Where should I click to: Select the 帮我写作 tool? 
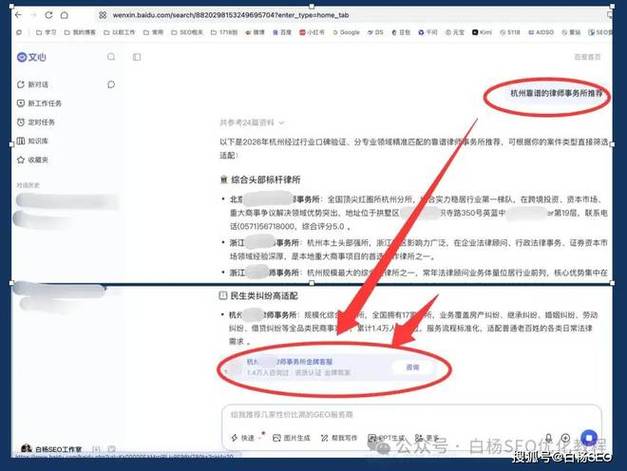tap(339, 438)
